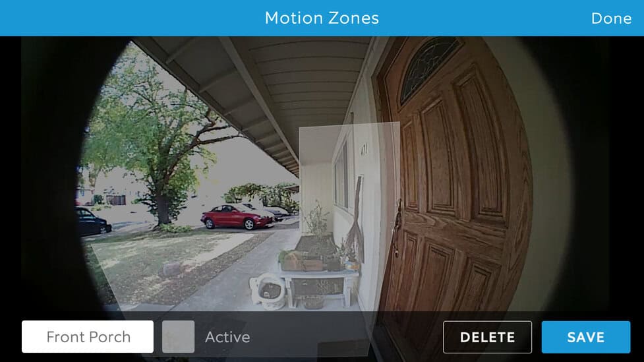This screenshot has width=644, height=362.
Task: Select the zone color swatch beside Active
Action: (178, 336)
